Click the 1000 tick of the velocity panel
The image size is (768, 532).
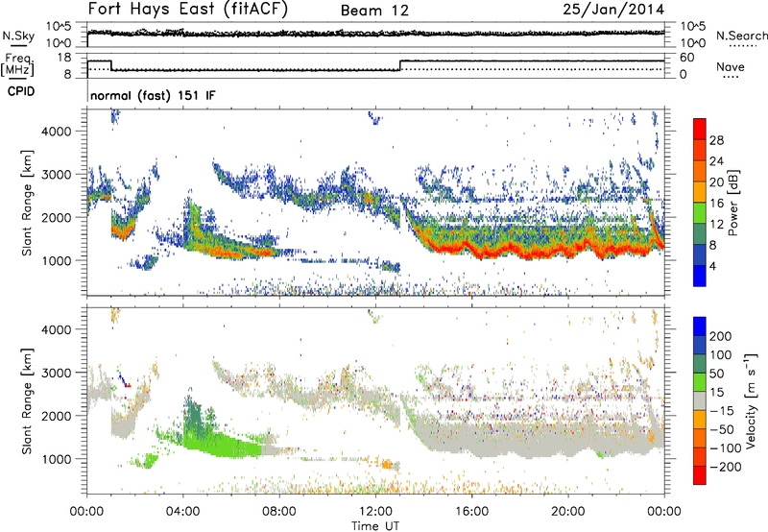[57, 459]
